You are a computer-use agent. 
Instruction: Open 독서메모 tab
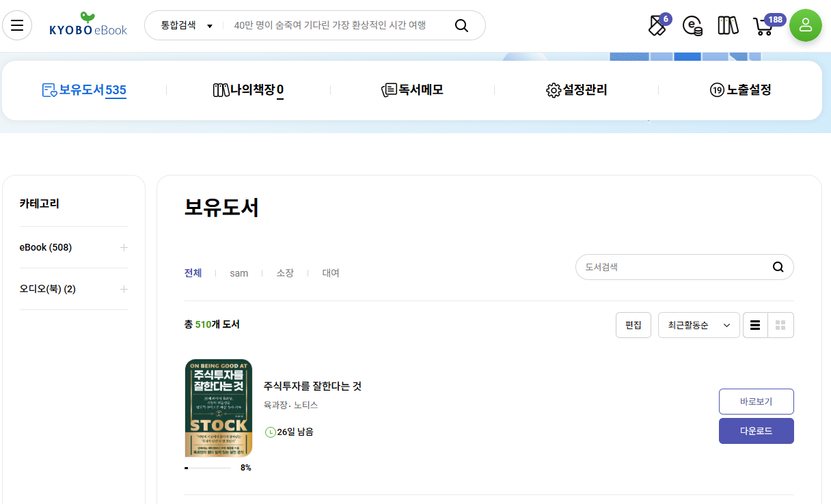click(412, 90)
